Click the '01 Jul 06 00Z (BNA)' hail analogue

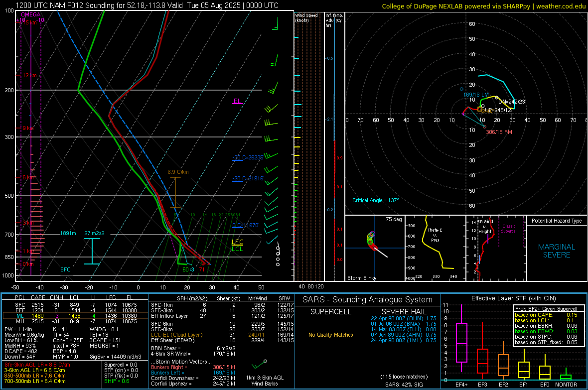pos(404,324)
